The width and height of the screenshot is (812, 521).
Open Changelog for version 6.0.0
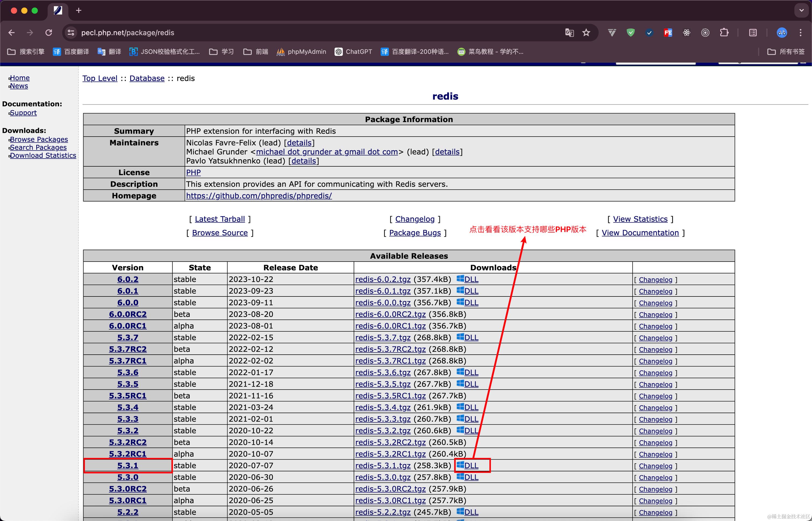click(655, 303)
